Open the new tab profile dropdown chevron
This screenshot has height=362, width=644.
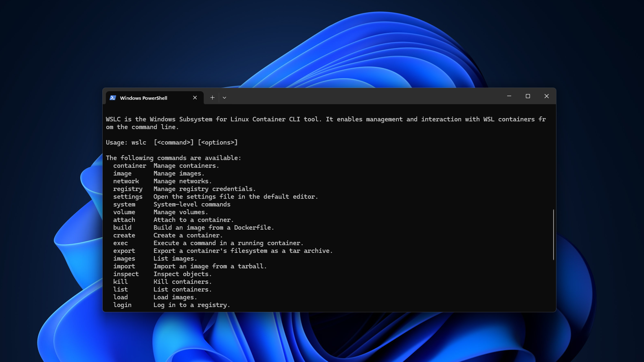pos(224,98)
